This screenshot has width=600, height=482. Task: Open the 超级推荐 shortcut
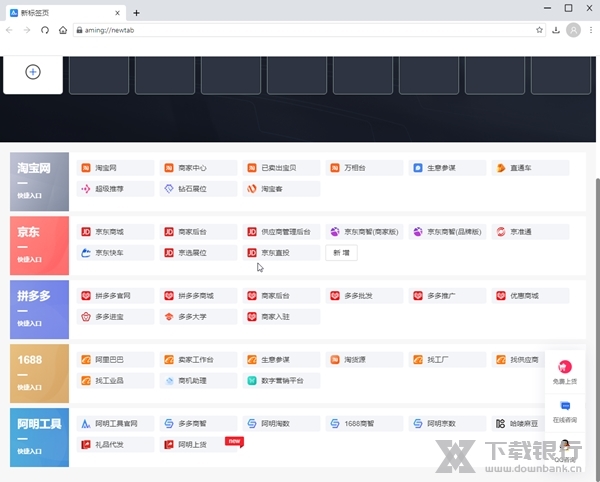point(115,189)
